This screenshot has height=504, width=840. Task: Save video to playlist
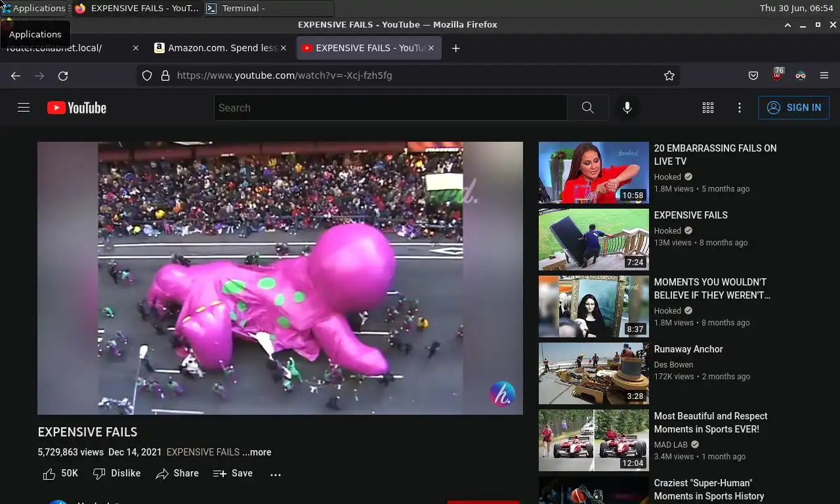[233, 473]
